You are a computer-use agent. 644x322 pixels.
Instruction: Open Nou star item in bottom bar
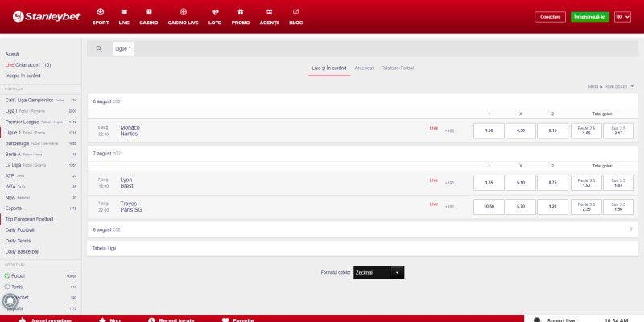[x=109, y=320]
